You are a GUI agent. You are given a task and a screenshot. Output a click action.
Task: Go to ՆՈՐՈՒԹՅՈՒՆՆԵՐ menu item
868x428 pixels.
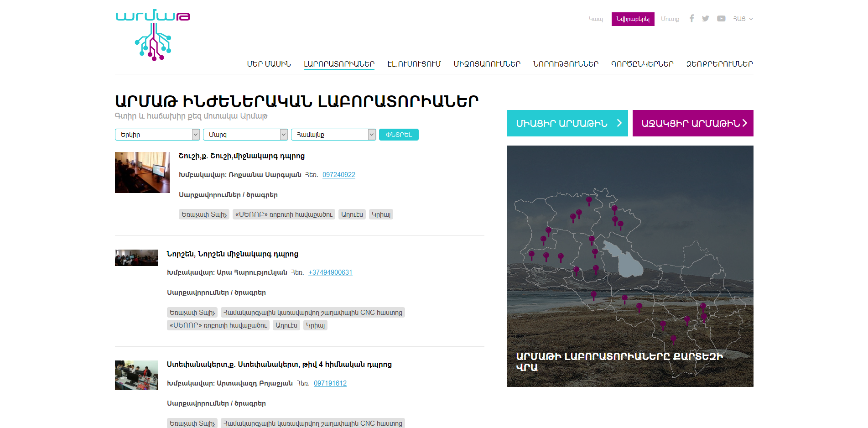point(566,64)
